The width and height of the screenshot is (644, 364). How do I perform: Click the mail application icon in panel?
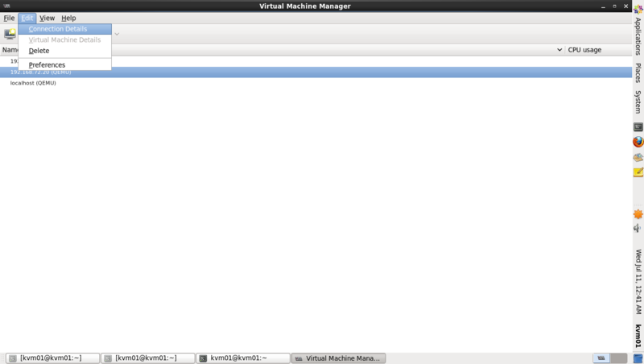click(x=638, y=157)
